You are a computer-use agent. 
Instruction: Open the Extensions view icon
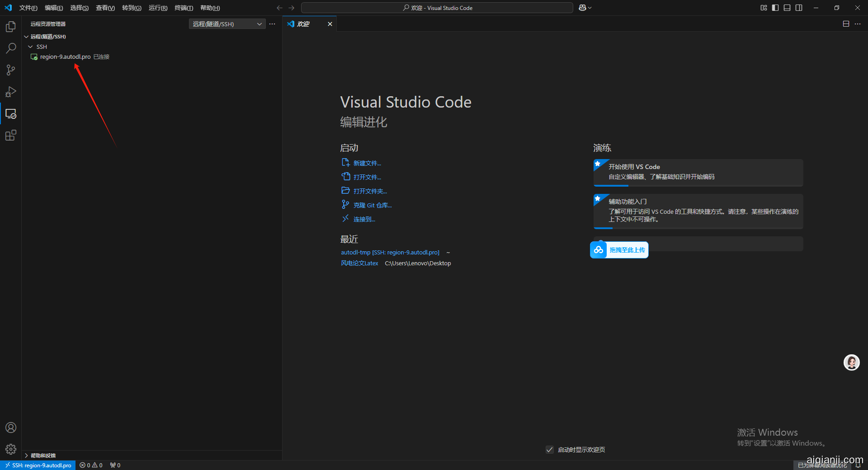[11, 135]
